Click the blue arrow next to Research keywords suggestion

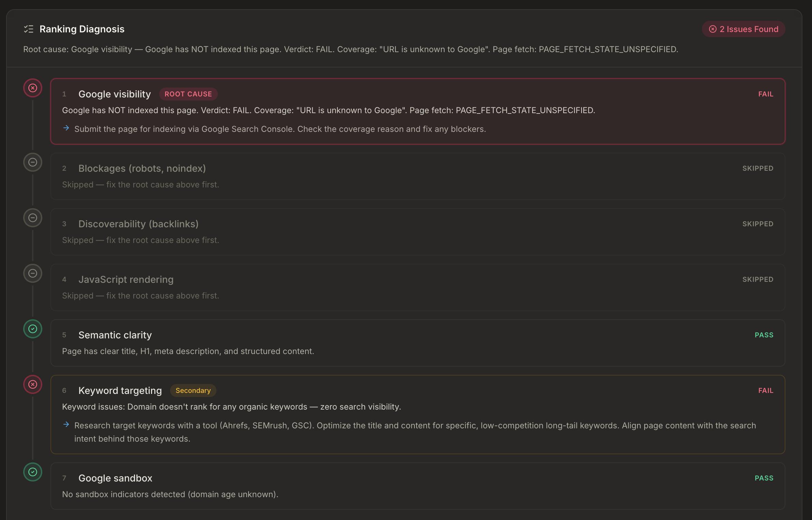66,425
